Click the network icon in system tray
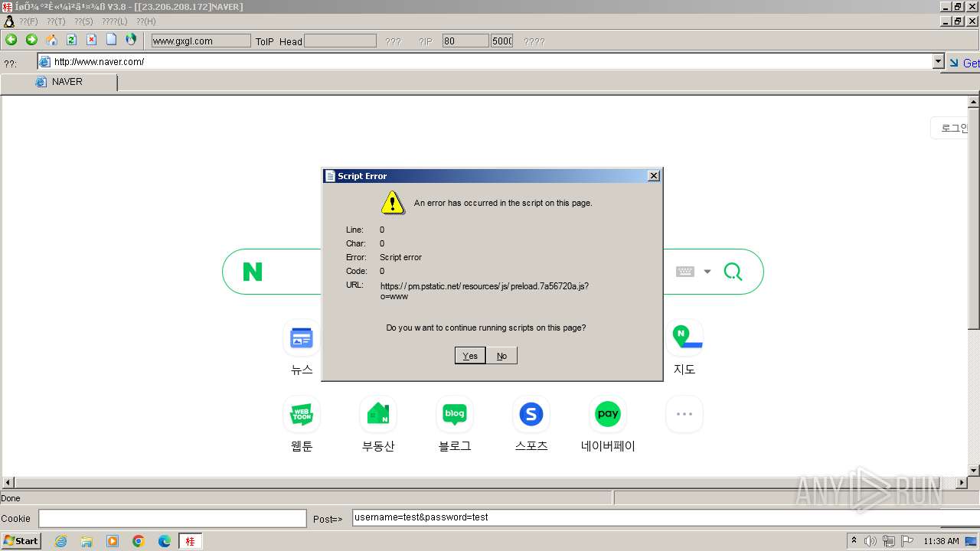The height and width of the screenshot is (551, 980). point(889,541)
